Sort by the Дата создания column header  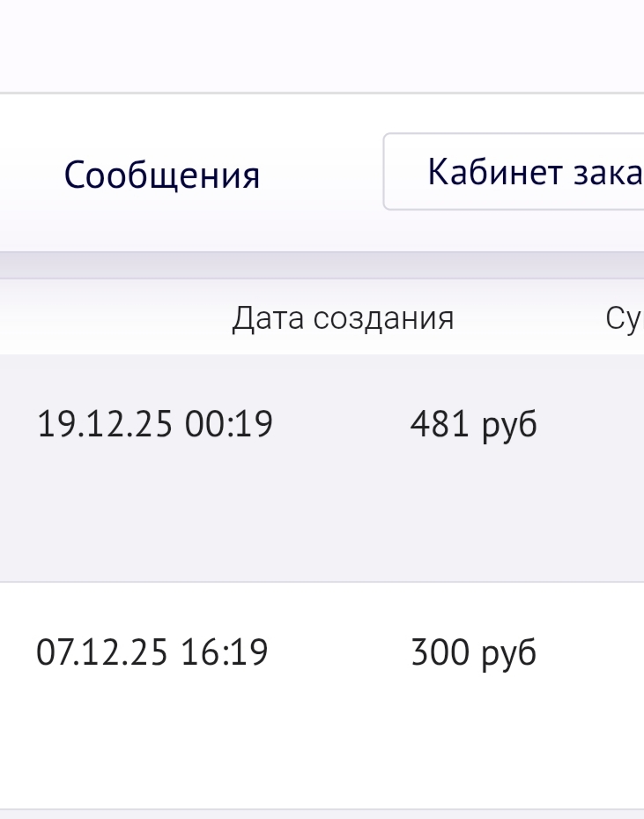343,318
